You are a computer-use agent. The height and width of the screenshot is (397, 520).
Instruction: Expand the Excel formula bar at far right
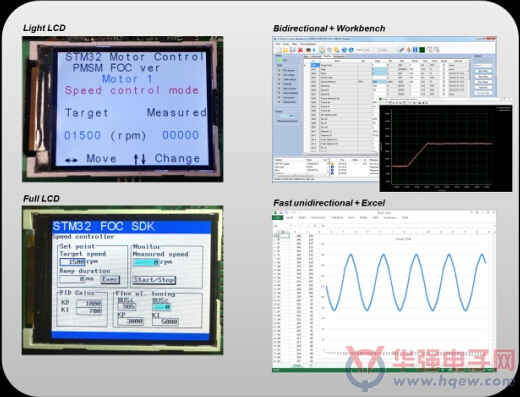coord(494,225)
